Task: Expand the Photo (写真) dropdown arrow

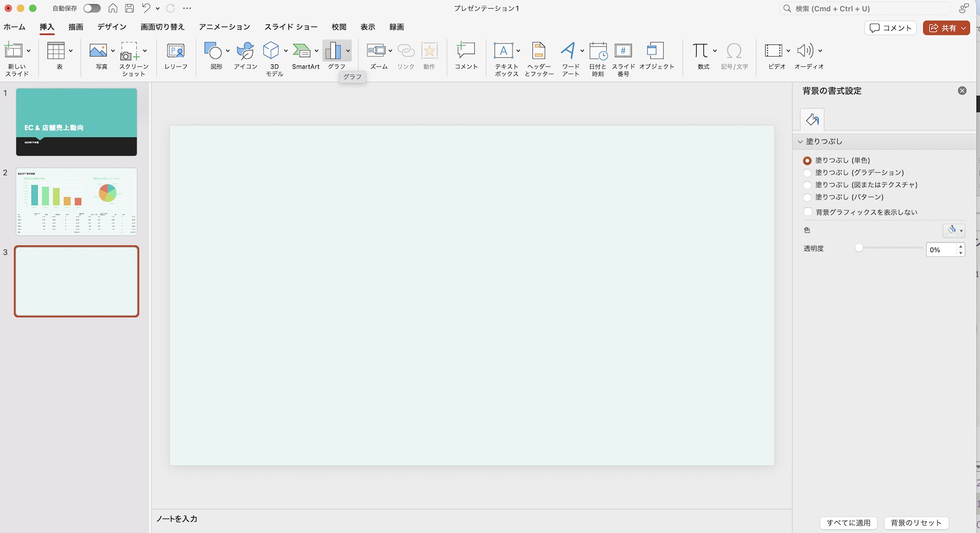Action: click(113, 51)
